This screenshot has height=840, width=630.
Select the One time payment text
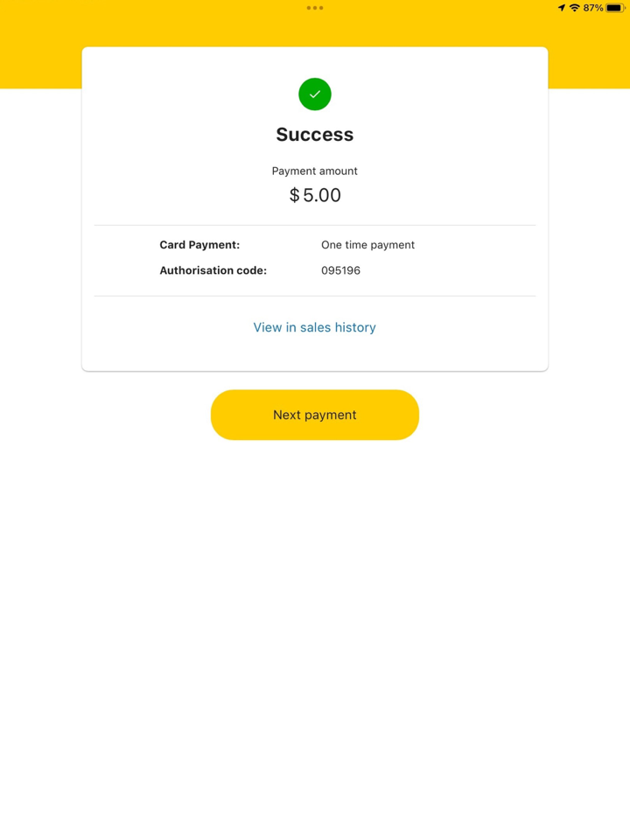point(367,245)
